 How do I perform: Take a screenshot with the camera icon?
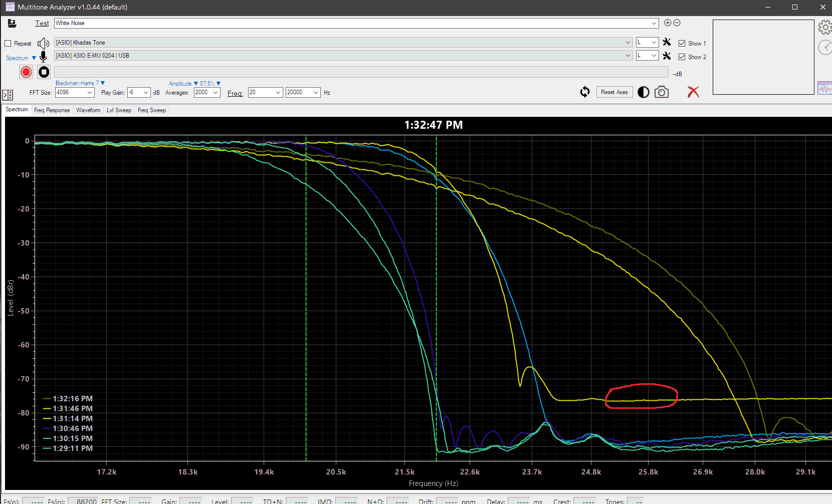pos(662,92)
